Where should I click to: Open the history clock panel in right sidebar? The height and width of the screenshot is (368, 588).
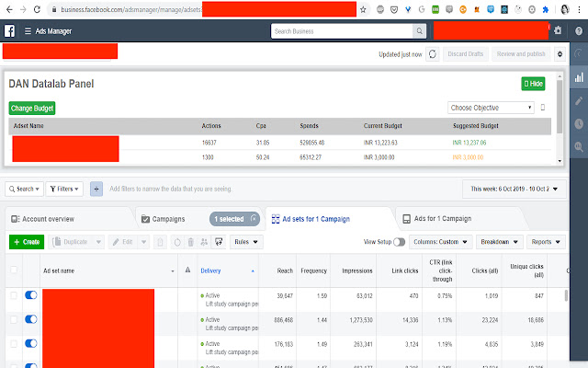point(579,124)
